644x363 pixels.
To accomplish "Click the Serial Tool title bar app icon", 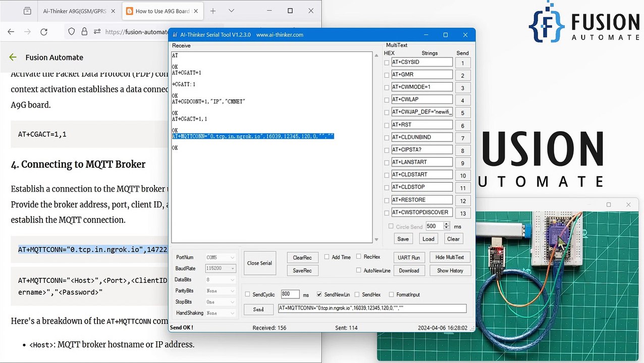I will pyautogui.click(x=175, y=35).
